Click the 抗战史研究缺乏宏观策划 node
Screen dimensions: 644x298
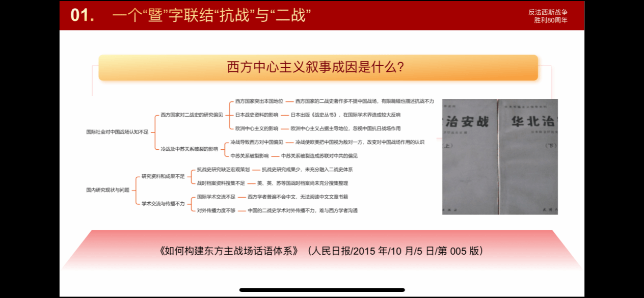[223, 170]
